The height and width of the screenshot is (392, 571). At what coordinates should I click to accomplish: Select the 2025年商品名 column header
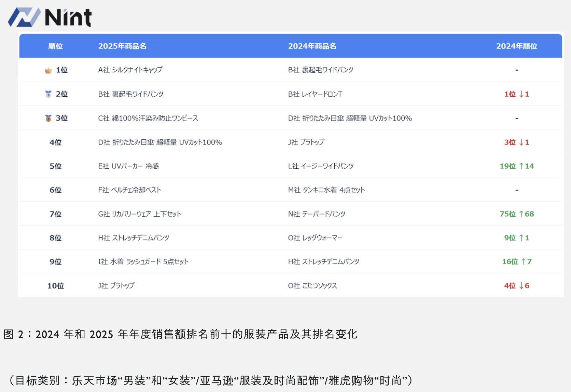point(122,46)
